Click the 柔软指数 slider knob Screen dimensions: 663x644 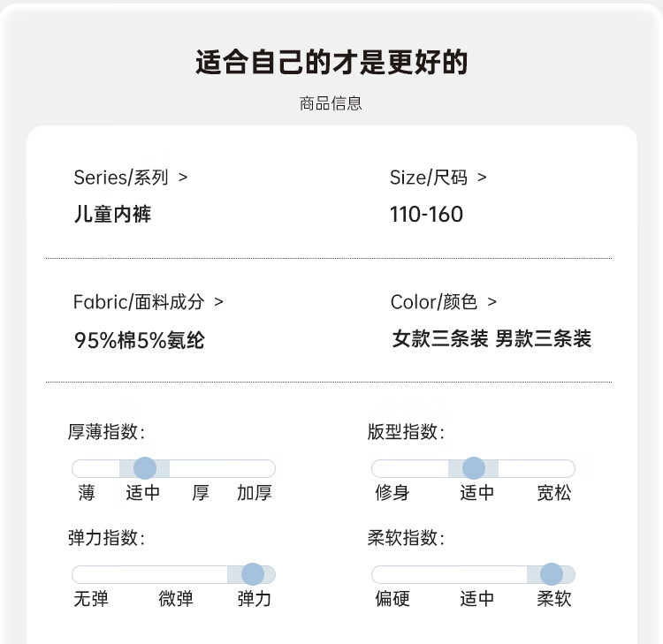point(552,574)
